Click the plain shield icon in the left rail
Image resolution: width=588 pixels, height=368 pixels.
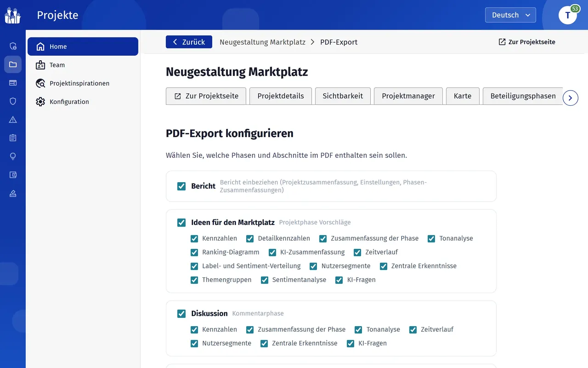tap(13, 101)
